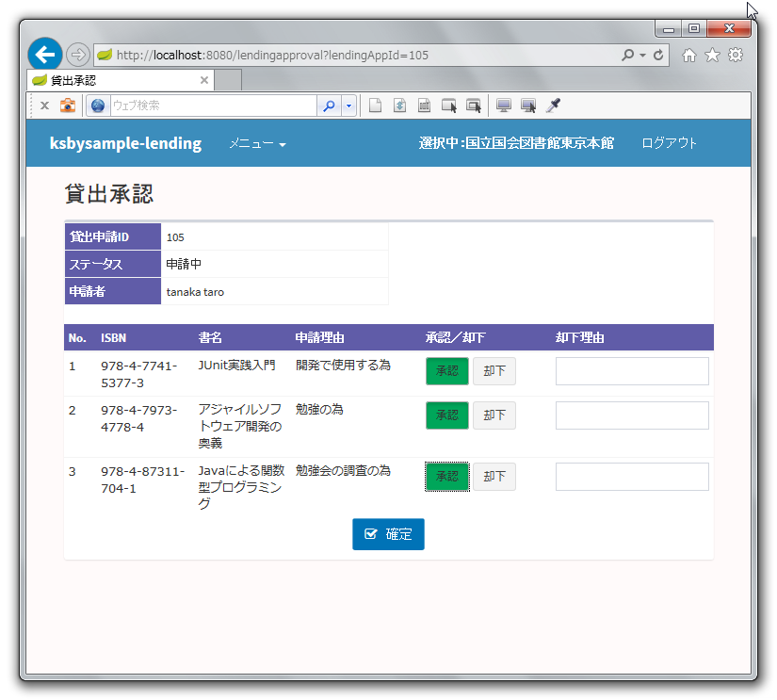Viewport: 777px width, 700px height.
Task: Expand the toolbar search options dropdown
Action: tap(348, 106)
